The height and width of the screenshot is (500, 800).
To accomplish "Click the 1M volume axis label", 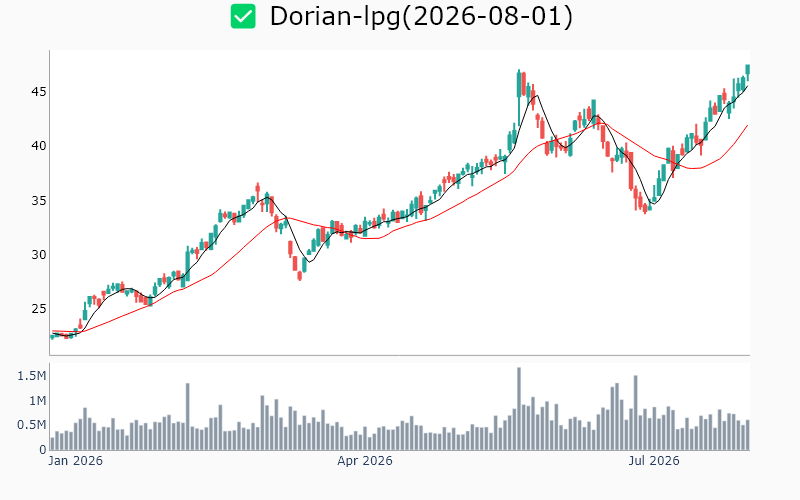I will 37,401.
